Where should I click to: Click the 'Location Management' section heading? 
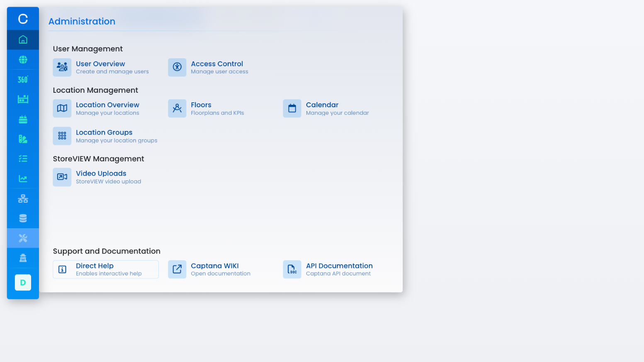tap(95, 90)
